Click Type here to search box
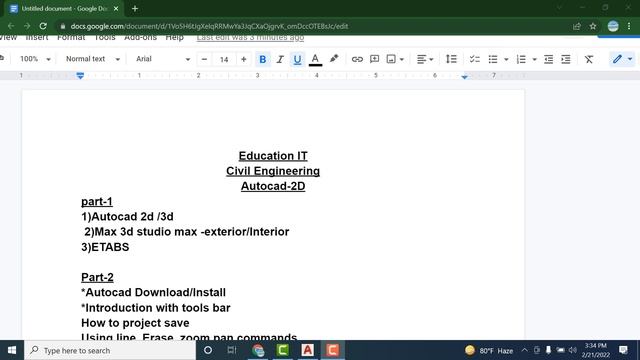This screenshot has width=640, height=360. [110, 350]
